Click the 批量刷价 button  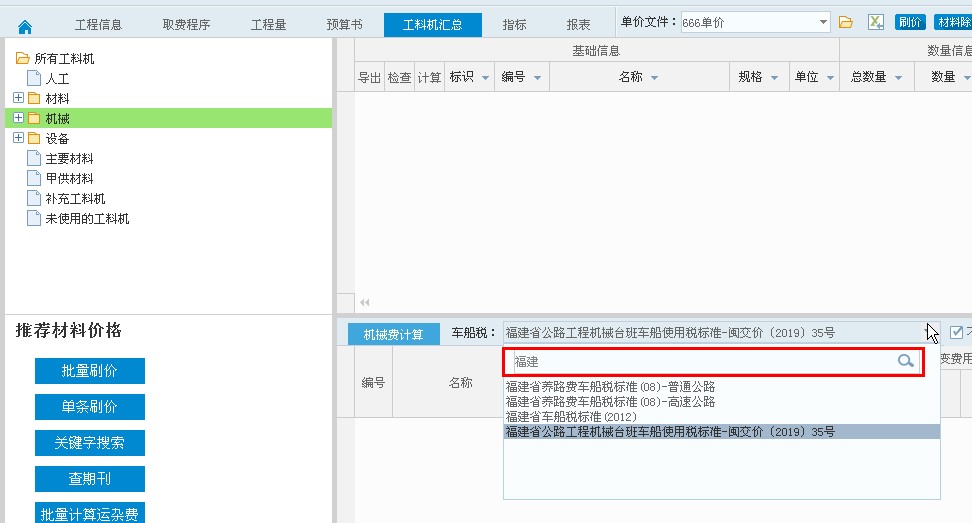[90, 371]
